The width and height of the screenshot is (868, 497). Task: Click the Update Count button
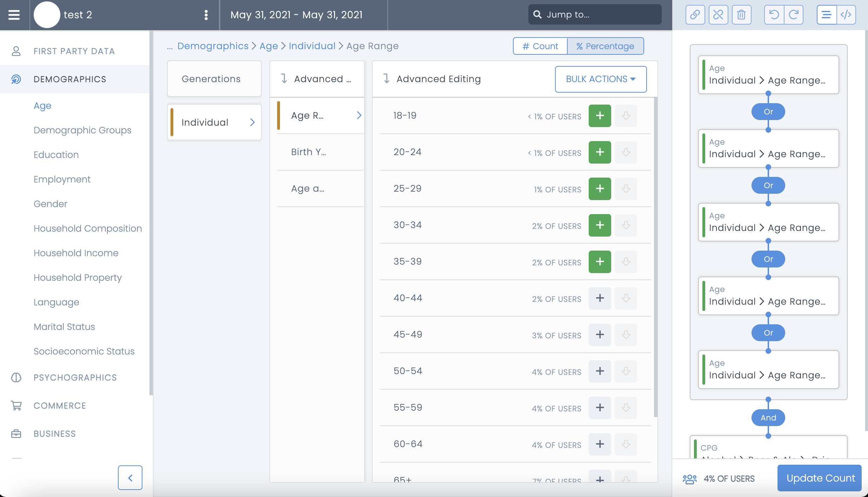click(x=820, y=478)
